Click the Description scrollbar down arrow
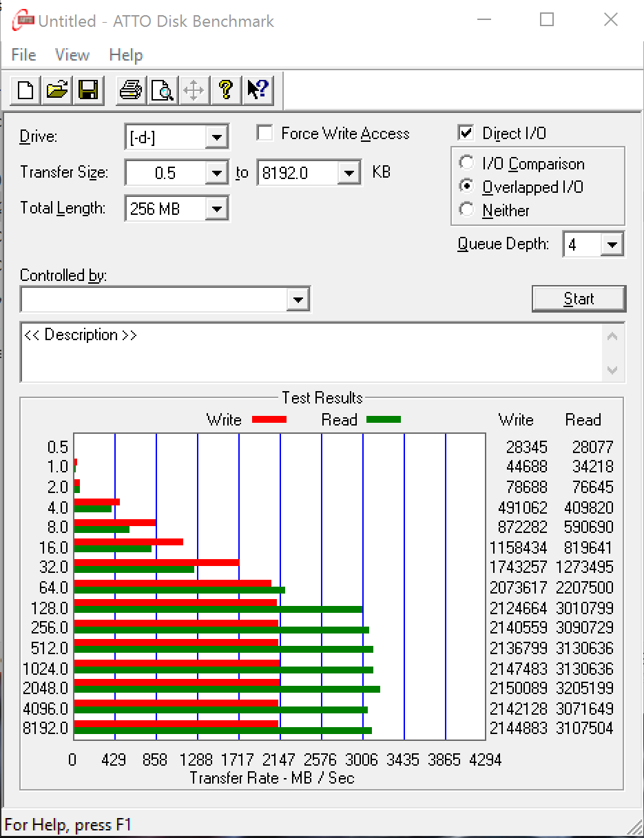Viewport: 644px width, 838px height. (x=612, y=370)
